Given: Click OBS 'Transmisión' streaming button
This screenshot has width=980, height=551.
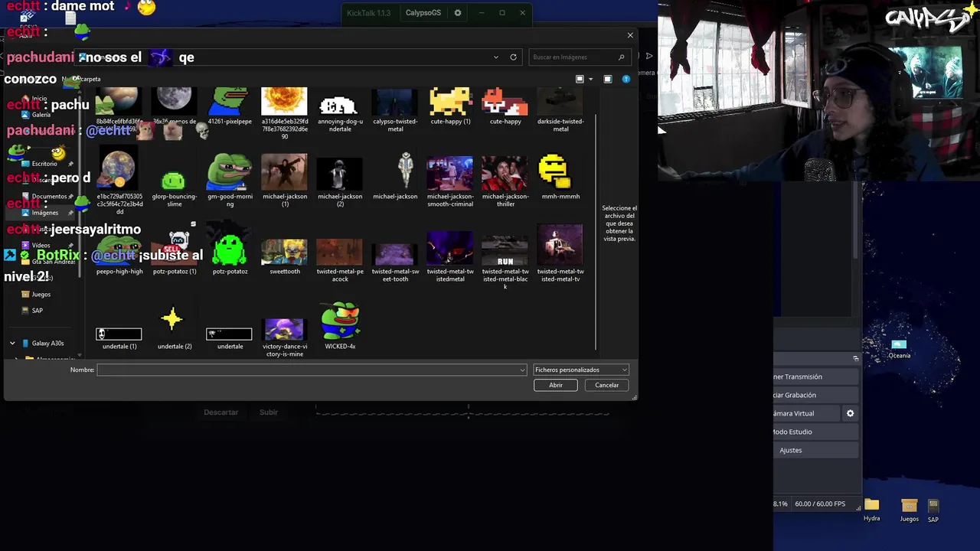Looking at the screenshot, I should tap(815, 377).
